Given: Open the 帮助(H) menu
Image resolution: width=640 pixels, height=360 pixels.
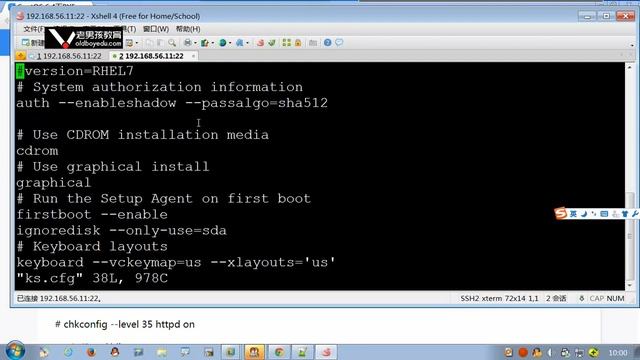Looking at the screenshot, I should pyautogui.click(x=188, y=29).
